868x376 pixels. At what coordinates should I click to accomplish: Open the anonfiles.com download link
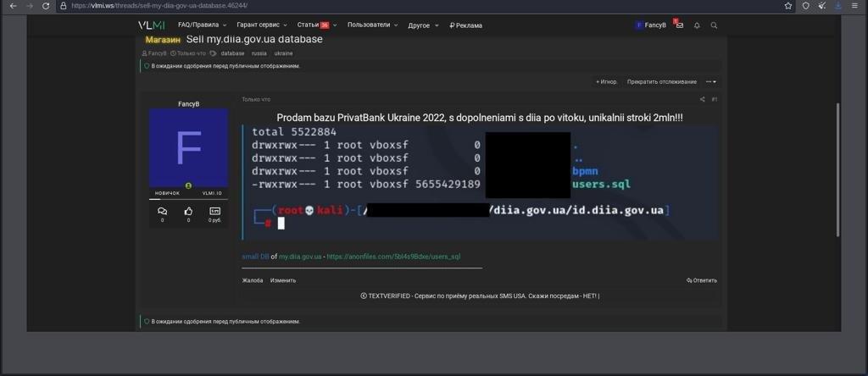[x=393, y=257]
